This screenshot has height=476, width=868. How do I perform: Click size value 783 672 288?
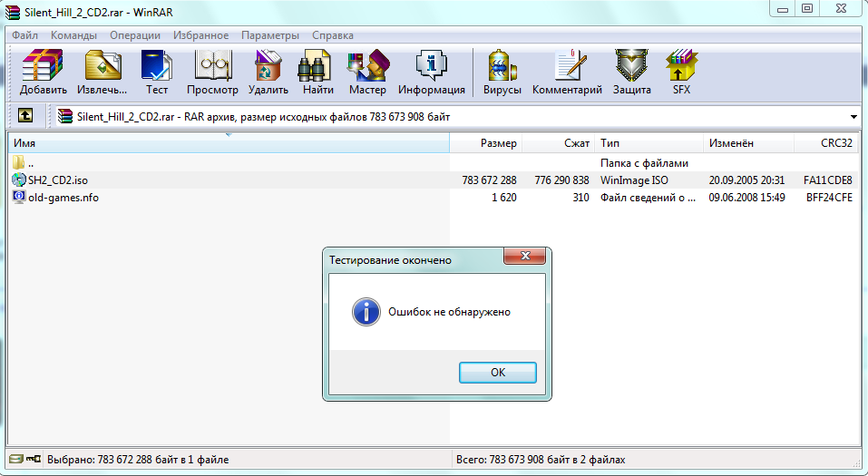pyautogui.click(x=489, y=180)
